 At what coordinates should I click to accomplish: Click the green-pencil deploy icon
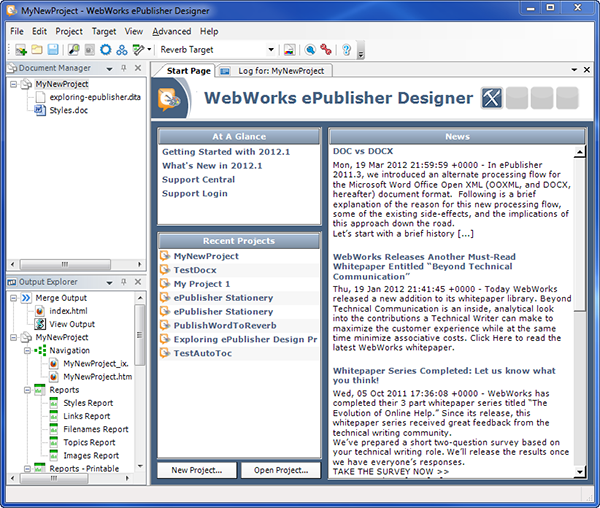138,50
